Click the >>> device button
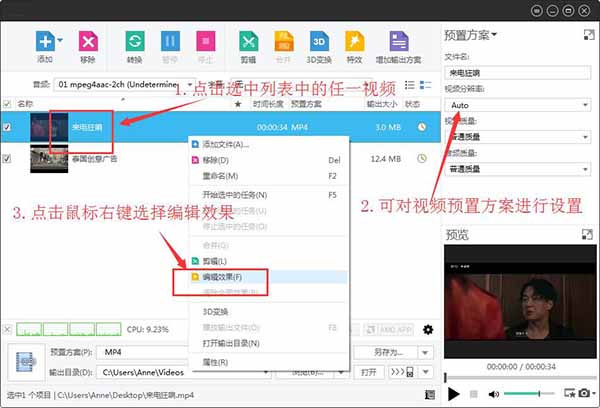 click(402, 372)
